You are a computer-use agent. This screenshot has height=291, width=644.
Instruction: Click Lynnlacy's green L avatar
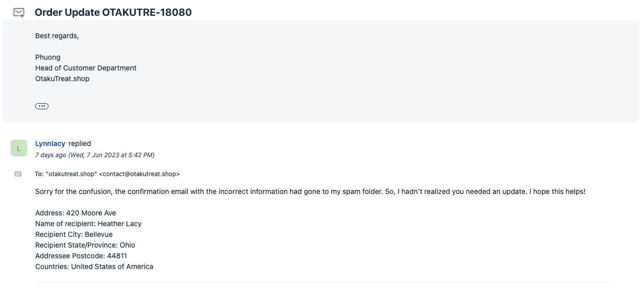pyautogui.click(x=19, y=148)
